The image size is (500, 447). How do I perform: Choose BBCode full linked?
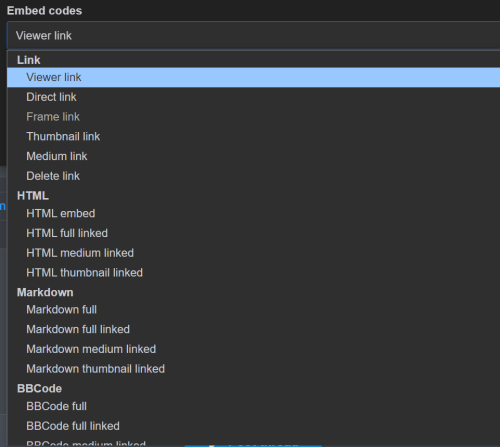pyautogui.click(x=253, y=426)
